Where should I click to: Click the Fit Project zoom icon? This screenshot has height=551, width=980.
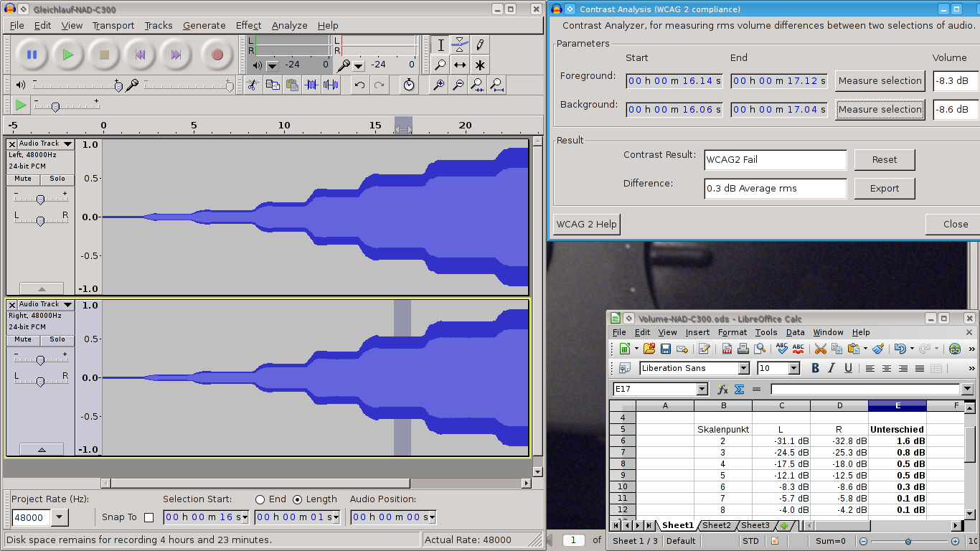pos(497,85)
